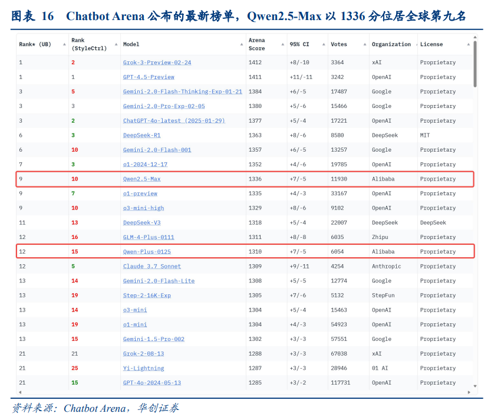Select the Votes cell 11930
Image resolution: width=504 pixels, height=420 pixels.
point(339,179)
